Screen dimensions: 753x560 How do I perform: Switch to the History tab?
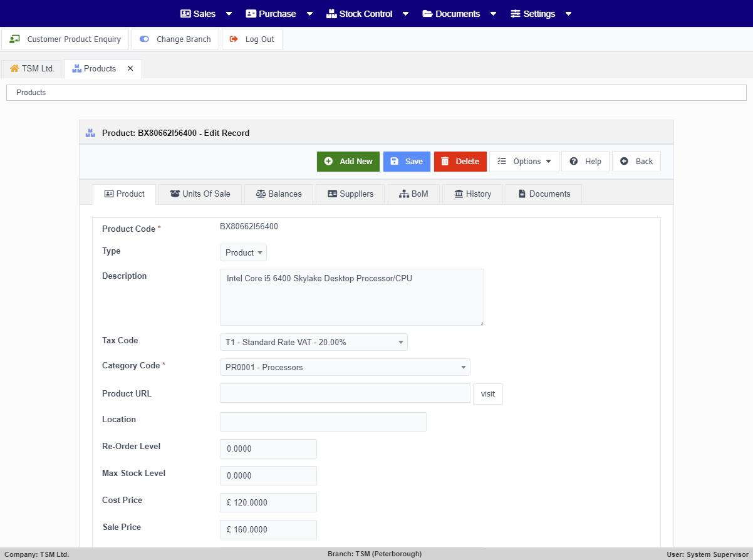[473, 194]
